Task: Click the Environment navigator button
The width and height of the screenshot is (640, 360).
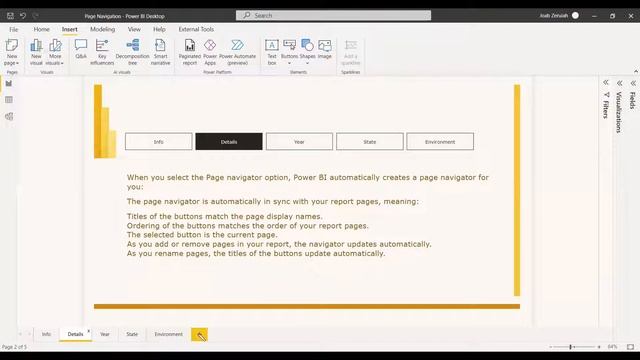Action: coord(440,142)
